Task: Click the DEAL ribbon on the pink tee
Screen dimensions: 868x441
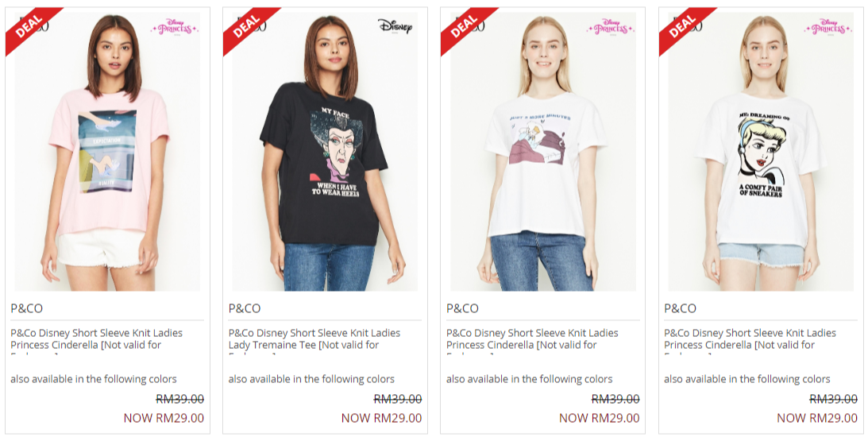Action: point(29,26)
